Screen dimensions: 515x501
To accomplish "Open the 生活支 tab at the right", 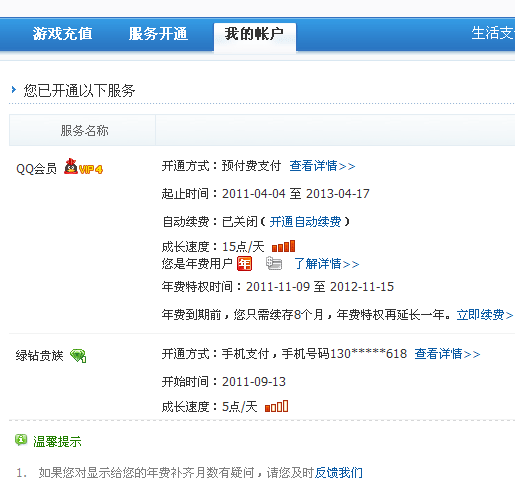I will click(x=493, y=33).
